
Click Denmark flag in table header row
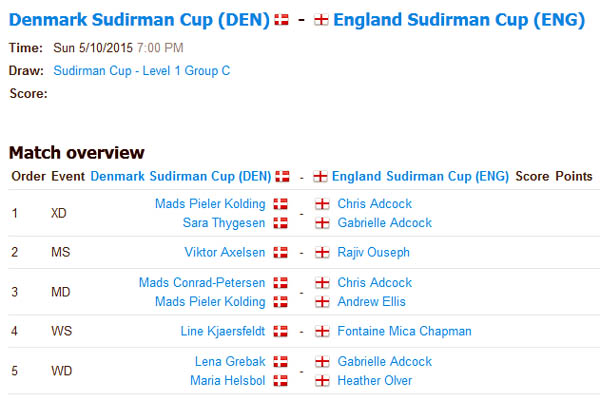click(x=282, y=176)
